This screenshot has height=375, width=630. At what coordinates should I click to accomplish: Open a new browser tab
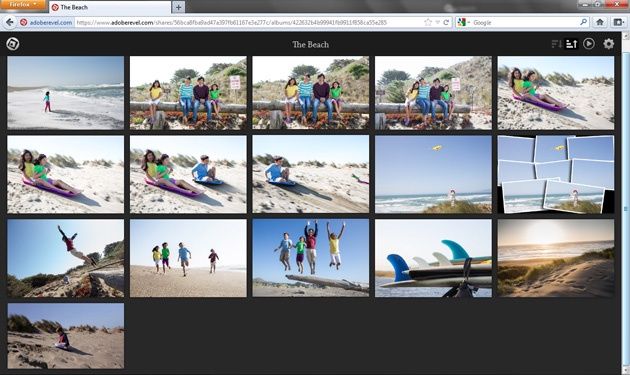(x=178, y=7)
